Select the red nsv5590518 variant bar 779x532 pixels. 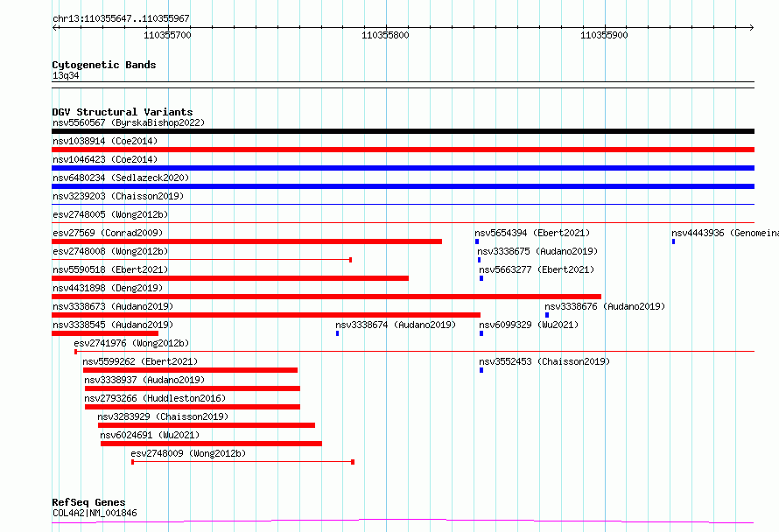[230, 278]
